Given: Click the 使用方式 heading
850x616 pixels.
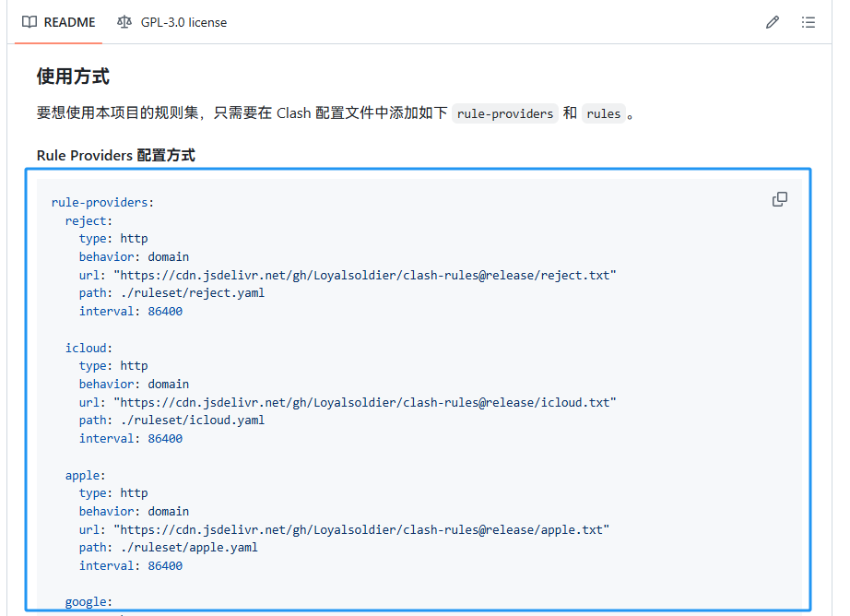Looking at the screenshot, I should [74, 76].
